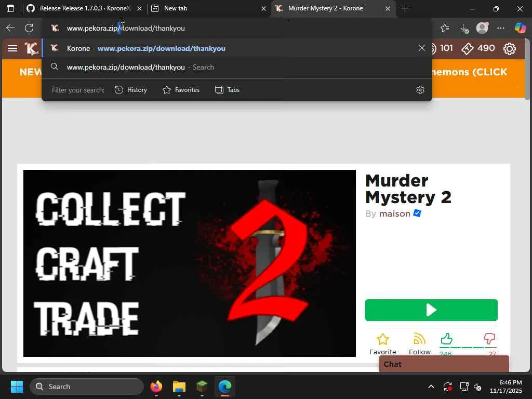
Task: Open Minecraft grass block taskbar app
Action: (x=202, y=387)
